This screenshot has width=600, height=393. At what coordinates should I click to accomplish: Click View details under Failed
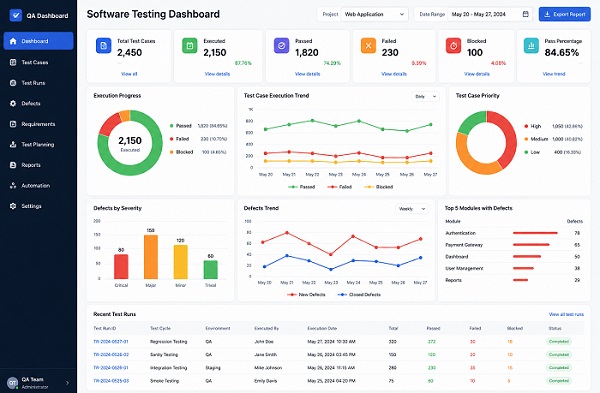394,74
